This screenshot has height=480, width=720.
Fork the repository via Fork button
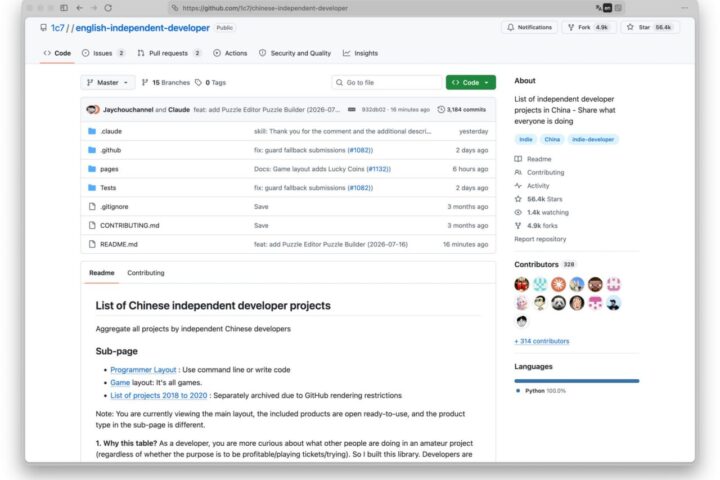point(589,28)
